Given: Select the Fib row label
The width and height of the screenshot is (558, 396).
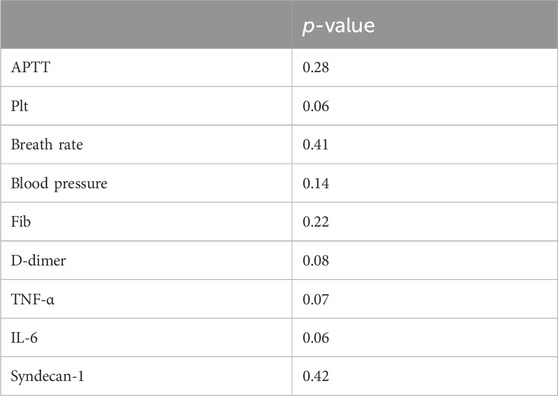Looking at the screenshot, I should point(21,222).
